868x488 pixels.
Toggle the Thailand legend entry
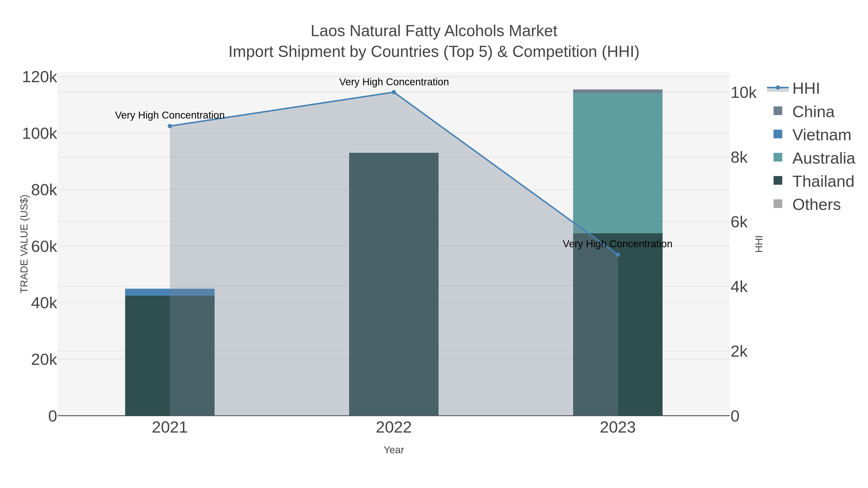click(x=814, y=181)
